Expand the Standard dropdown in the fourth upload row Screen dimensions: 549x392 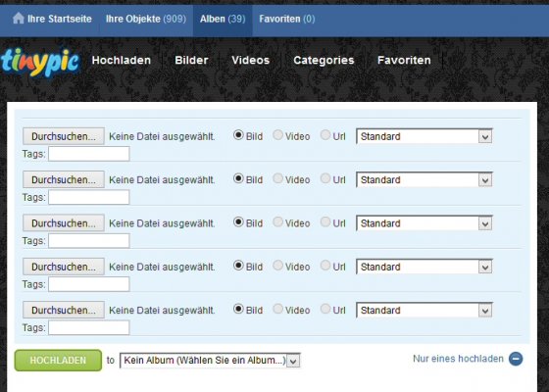tap(424, 267)
